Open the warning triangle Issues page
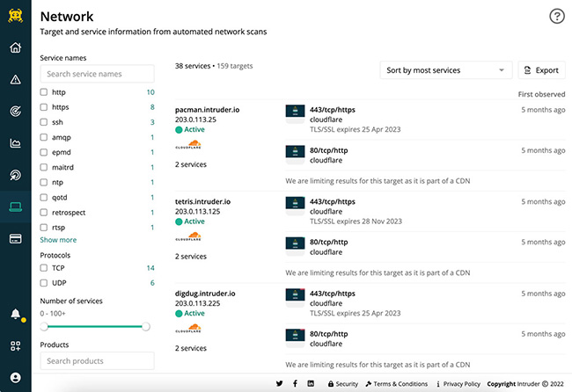This screenshot has height=392, width=572. click(x=15, y=79)
